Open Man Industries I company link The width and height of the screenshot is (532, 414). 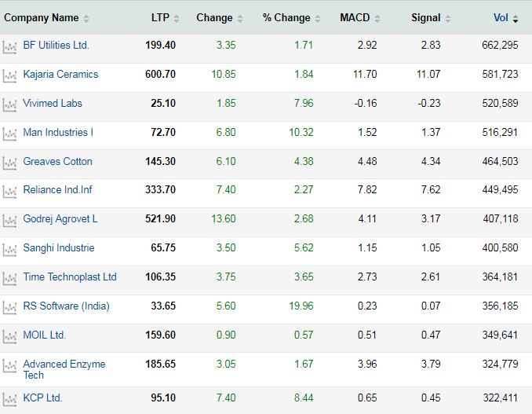[58, 133]
